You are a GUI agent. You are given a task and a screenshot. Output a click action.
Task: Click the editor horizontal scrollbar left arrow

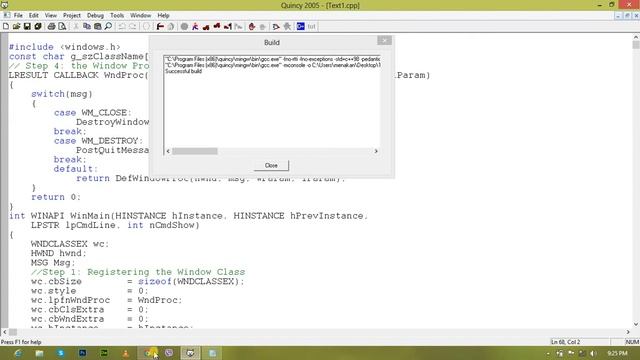(5, 332)
